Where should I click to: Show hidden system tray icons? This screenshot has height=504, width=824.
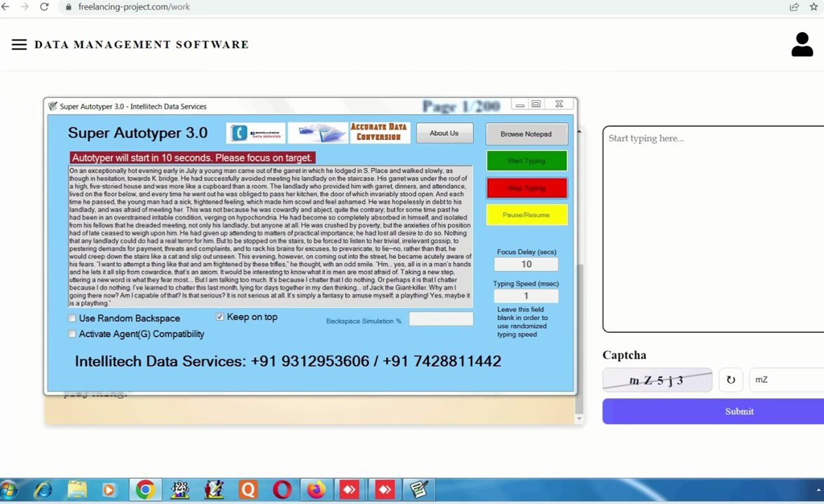click(818, 490)
